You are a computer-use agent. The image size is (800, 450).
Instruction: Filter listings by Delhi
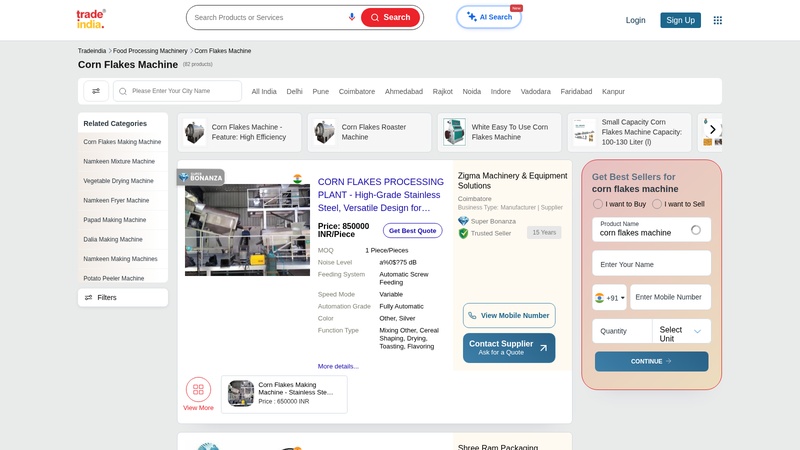click(x=294, y=91)
